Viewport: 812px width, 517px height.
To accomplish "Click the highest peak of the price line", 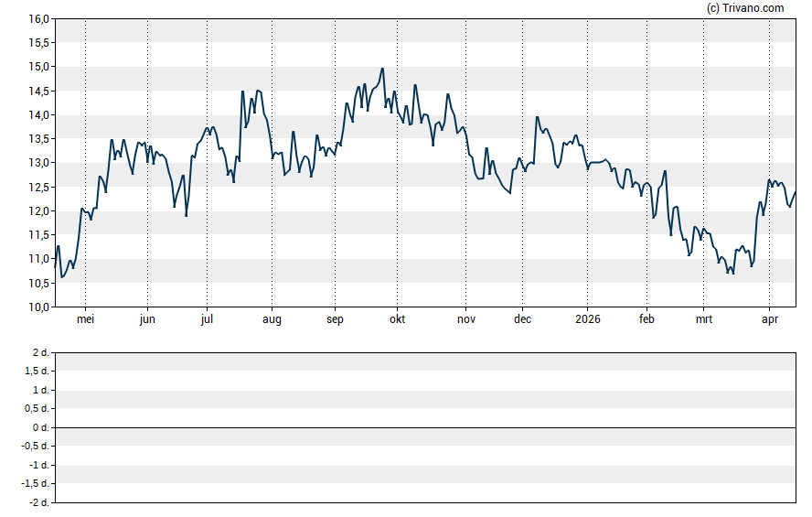I will pyautogui.click(x=382, y=69).
